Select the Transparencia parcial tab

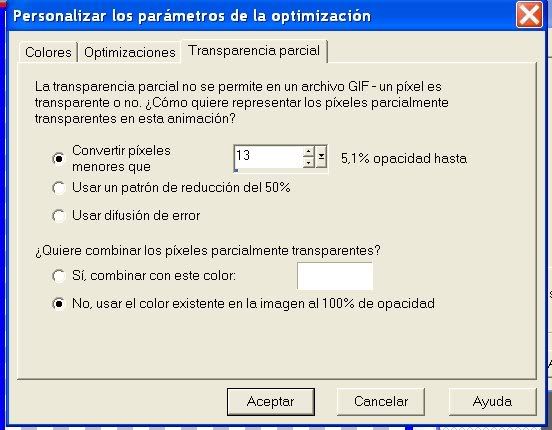[x=254, y=51]
